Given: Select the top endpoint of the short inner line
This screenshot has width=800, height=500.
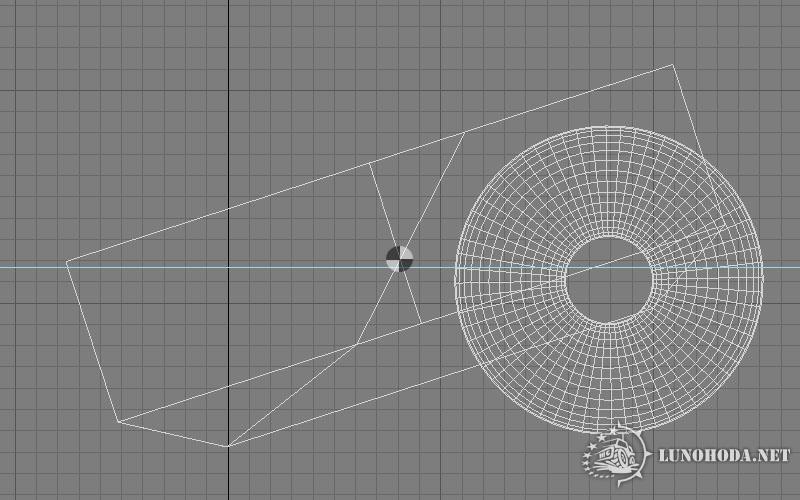Looking at the screenshot, I should [x=370, y=163].
